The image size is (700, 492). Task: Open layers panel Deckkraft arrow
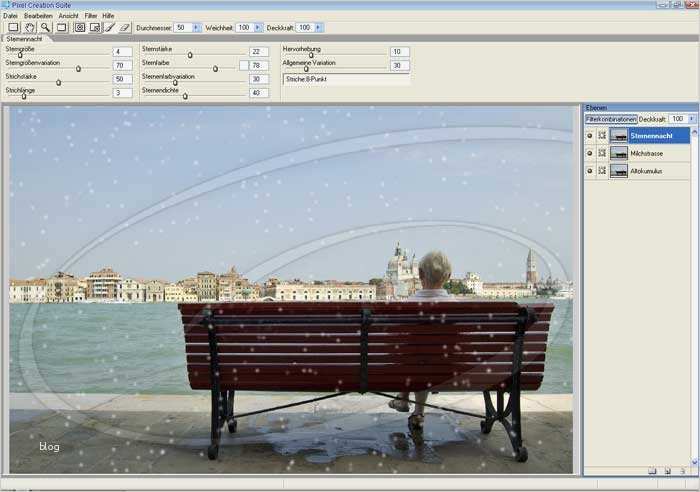pyautogui.click(x=692, y=119)
